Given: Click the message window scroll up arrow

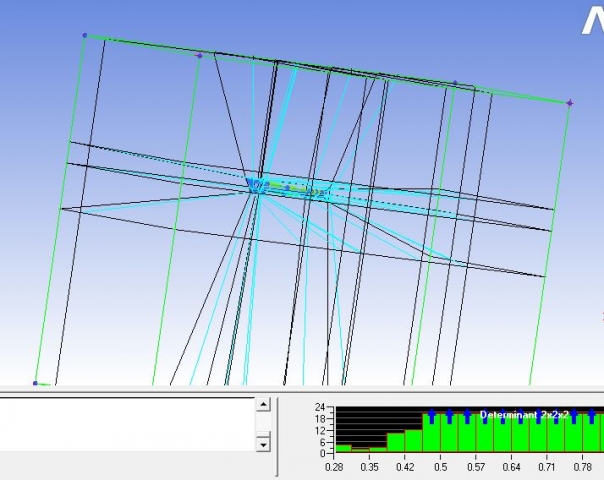Looking at the screenshot, I should pyautogui.click(x=263, y=405).
